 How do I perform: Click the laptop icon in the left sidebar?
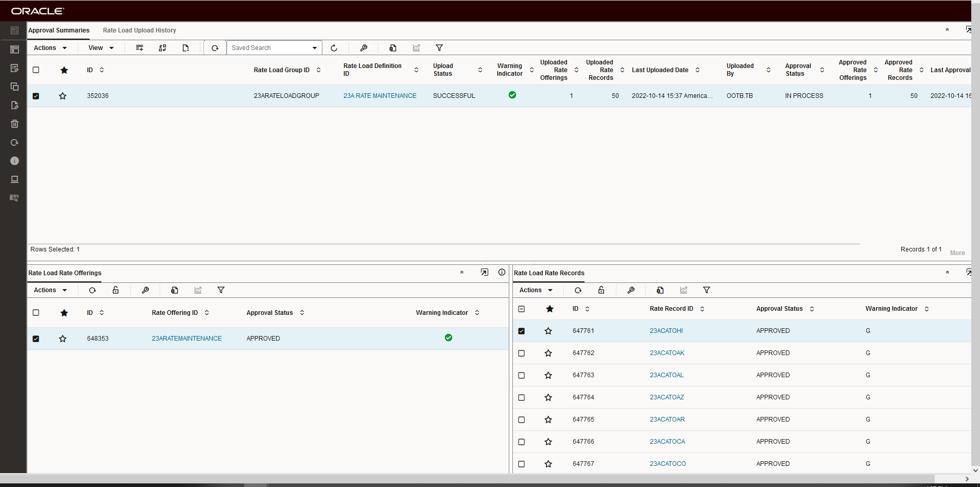click(14, 179)
